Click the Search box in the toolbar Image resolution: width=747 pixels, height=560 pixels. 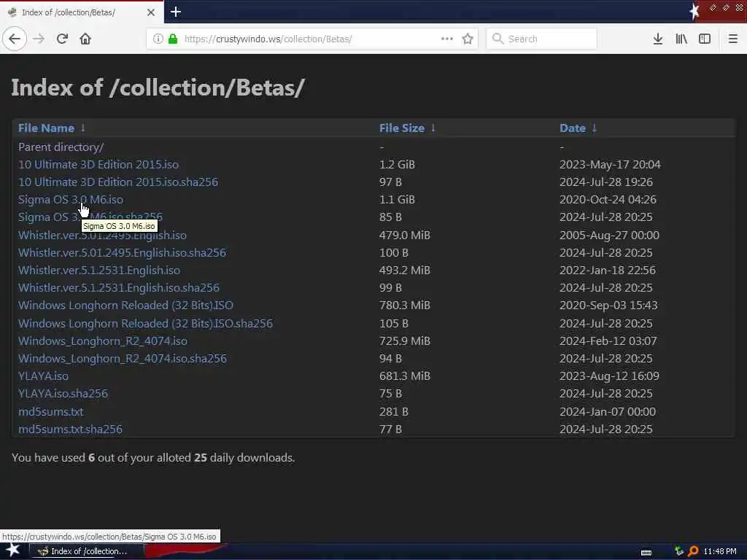tap(542, 39)
